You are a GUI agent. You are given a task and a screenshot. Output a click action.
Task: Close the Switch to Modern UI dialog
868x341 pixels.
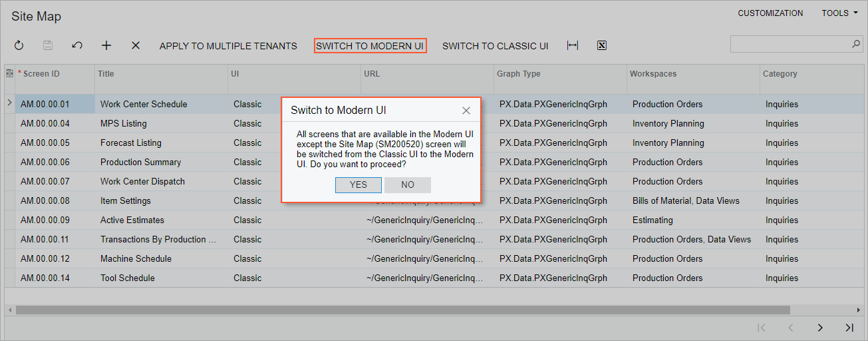click(x=466, y=111)
